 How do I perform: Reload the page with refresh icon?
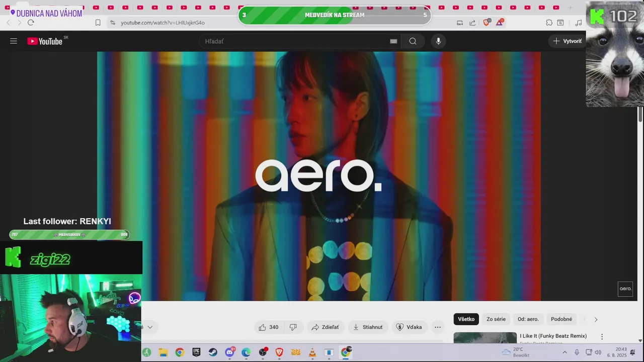point(31,23)
